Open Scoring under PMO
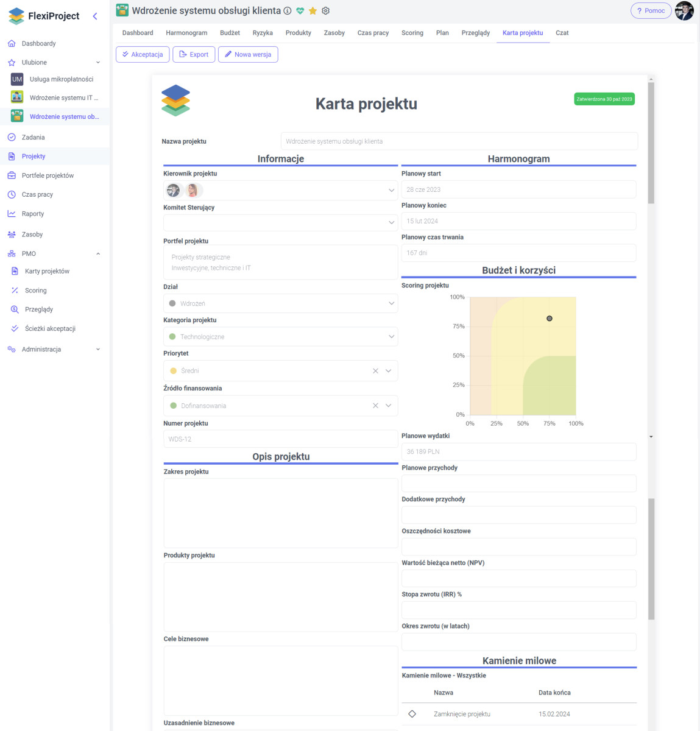This screenshot has width=700, height=731. click(x=35, y=291)
